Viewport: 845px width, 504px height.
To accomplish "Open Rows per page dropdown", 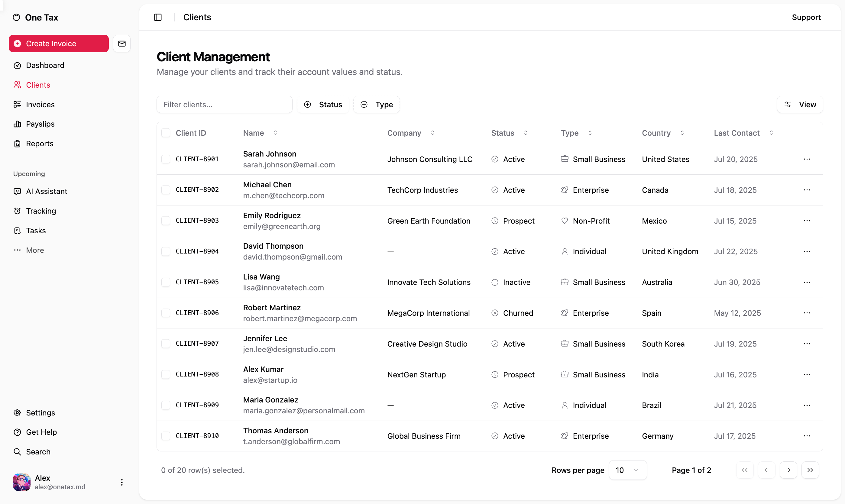I will click(x=627, y=470).
